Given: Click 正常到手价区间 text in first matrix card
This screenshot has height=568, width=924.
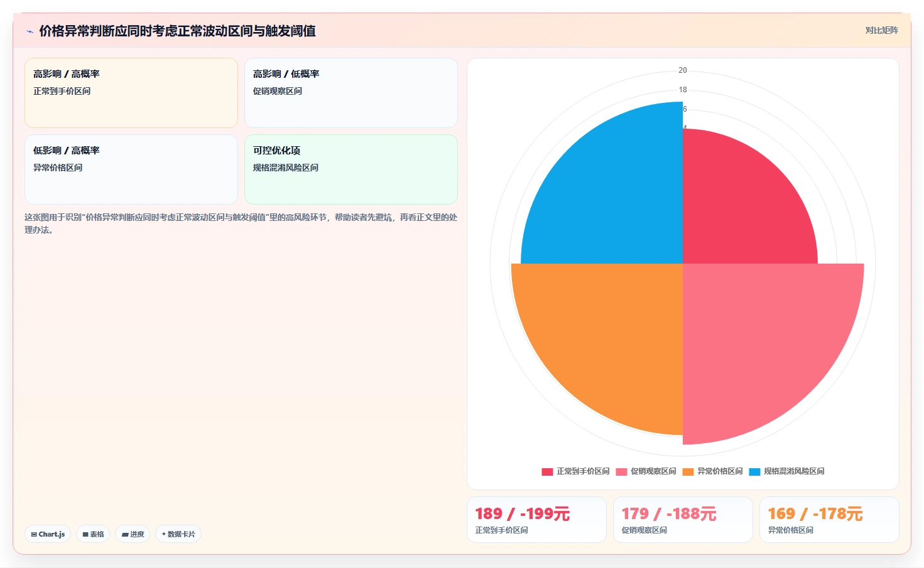Looking at the screenshot, I should point(62,91).
